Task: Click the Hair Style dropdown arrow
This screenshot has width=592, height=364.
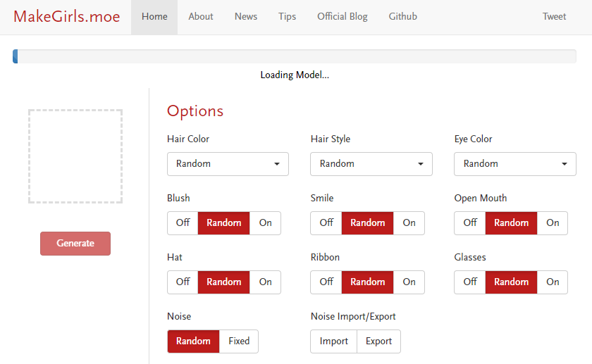Action: [x=421, y=164]
